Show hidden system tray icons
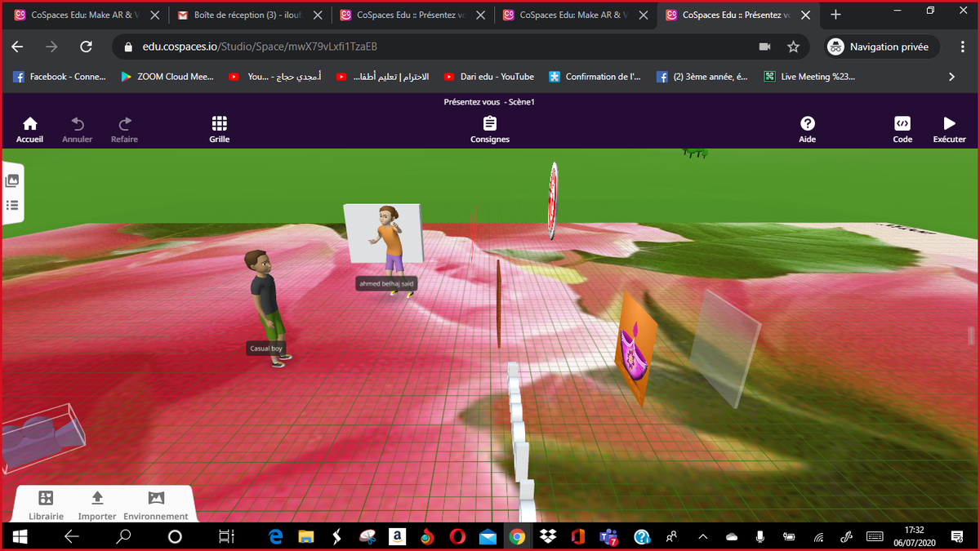 [702, 536]
